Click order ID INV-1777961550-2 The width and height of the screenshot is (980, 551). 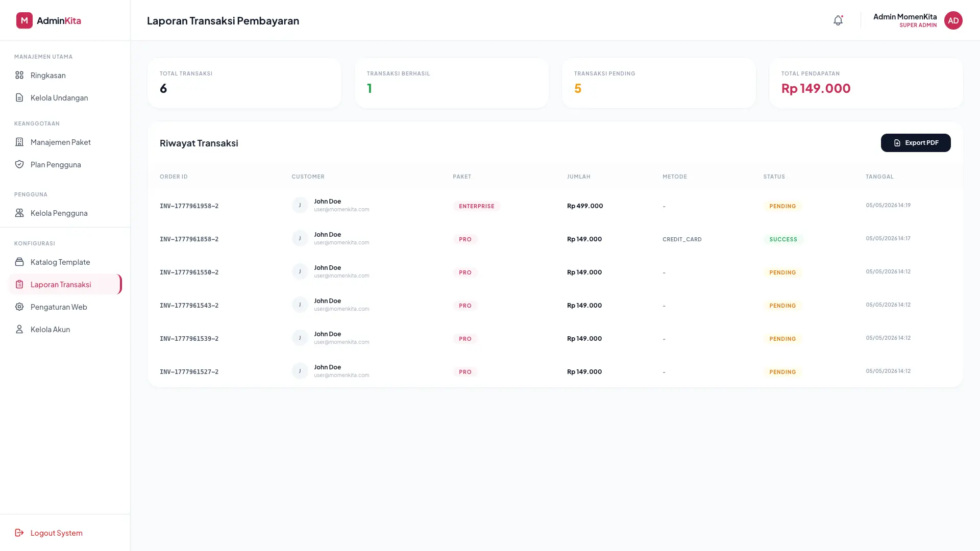coord(189,272)
